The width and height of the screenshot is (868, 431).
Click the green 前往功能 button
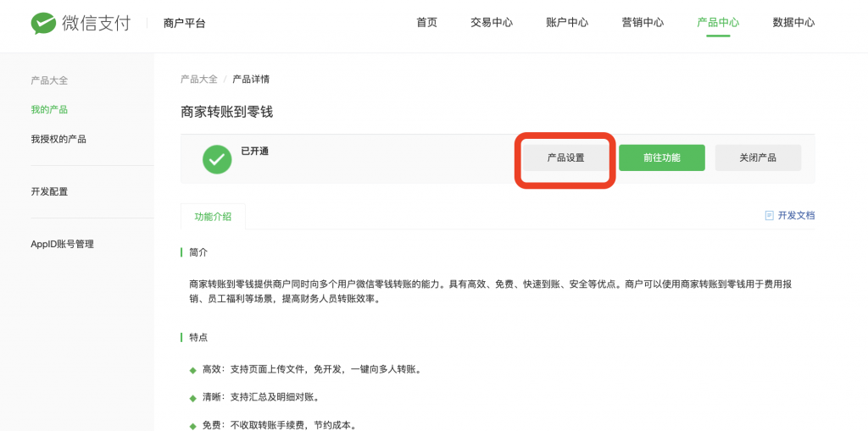pos(661,158)
